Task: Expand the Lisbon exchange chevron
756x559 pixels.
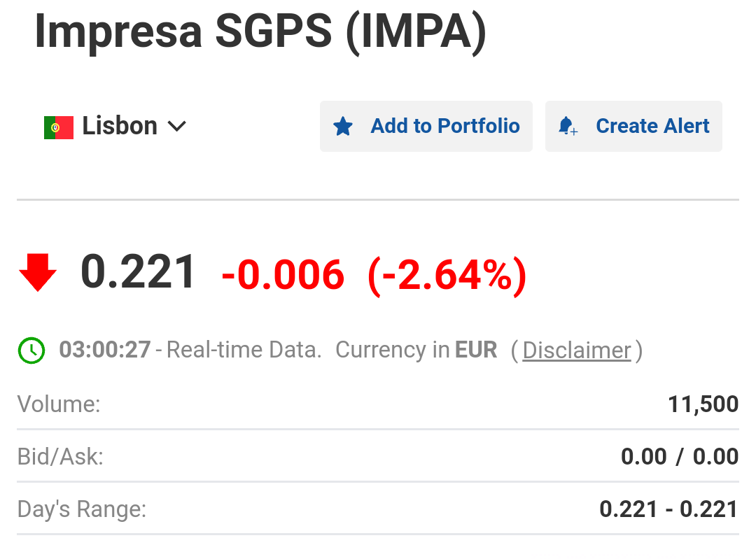Action: [x=177, y=127]
